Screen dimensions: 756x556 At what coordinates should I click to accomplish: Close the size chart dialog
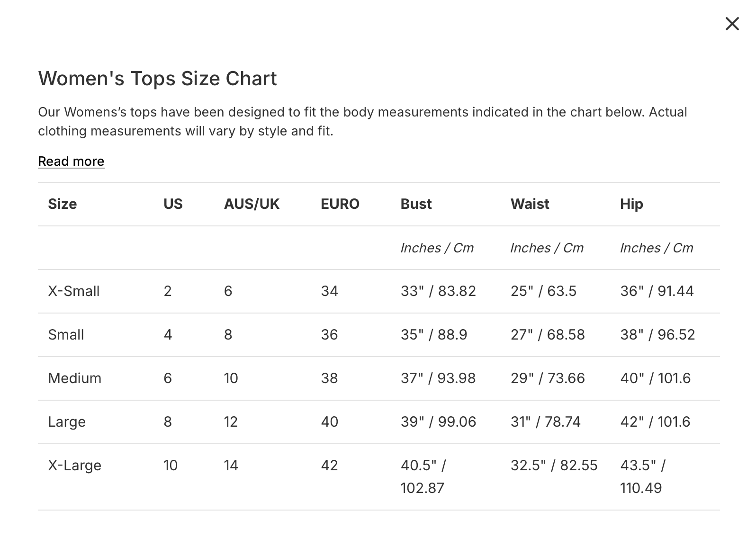click(x=732, y=24)
